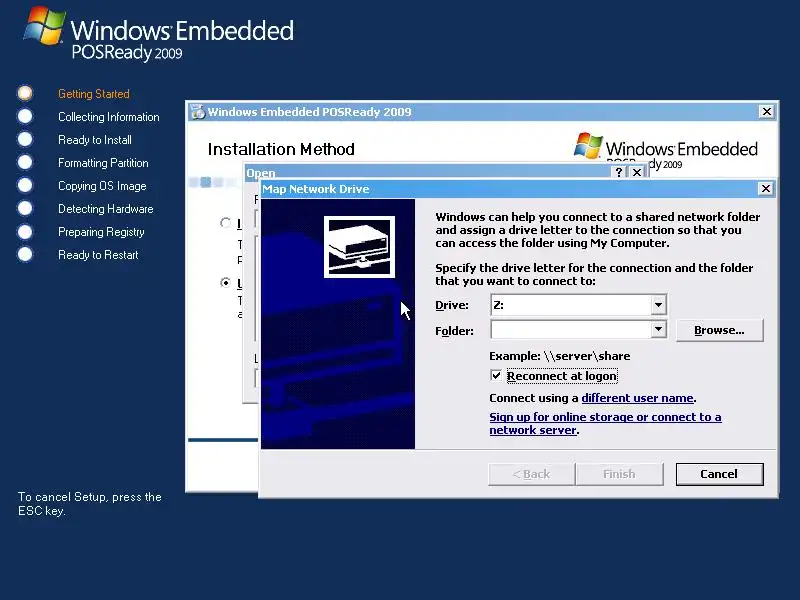Click the disabled Finish button
800x600 pixels.
(x=619, y=474)
